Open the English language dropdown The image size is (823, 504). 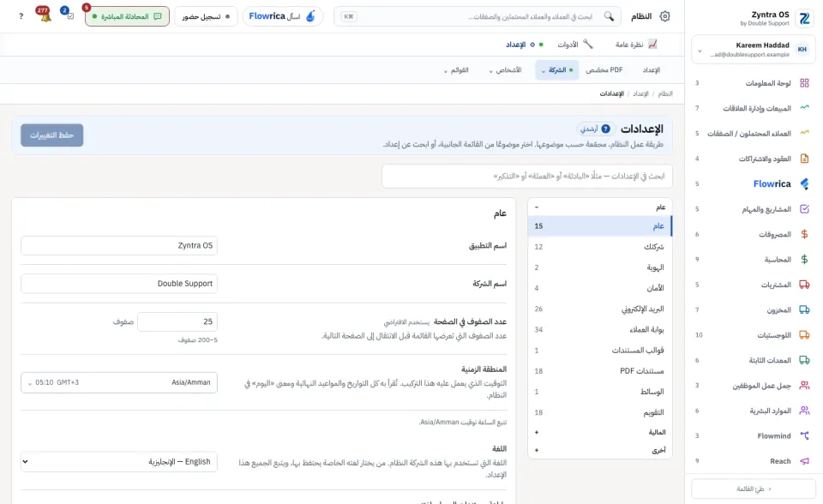(119, 461)
